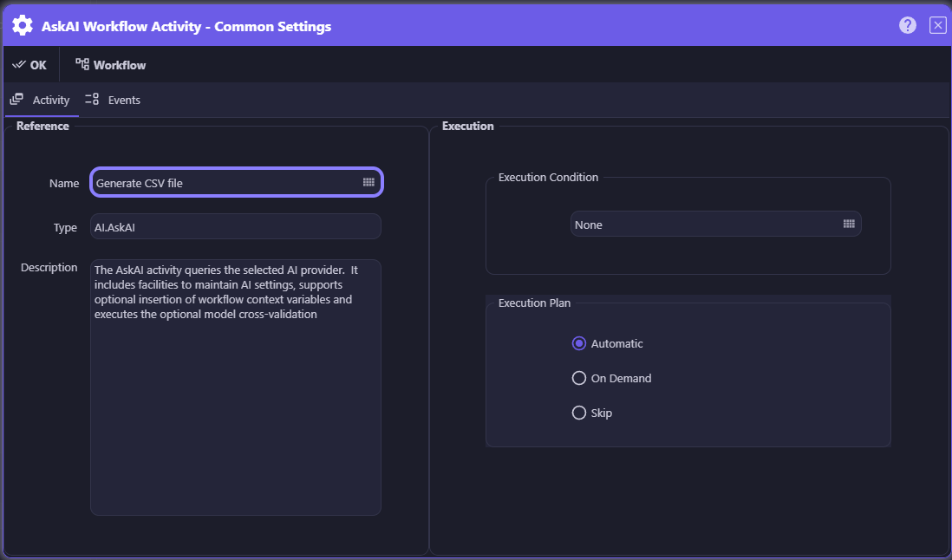Open the Workflow toolbar button

pos(110,65)
